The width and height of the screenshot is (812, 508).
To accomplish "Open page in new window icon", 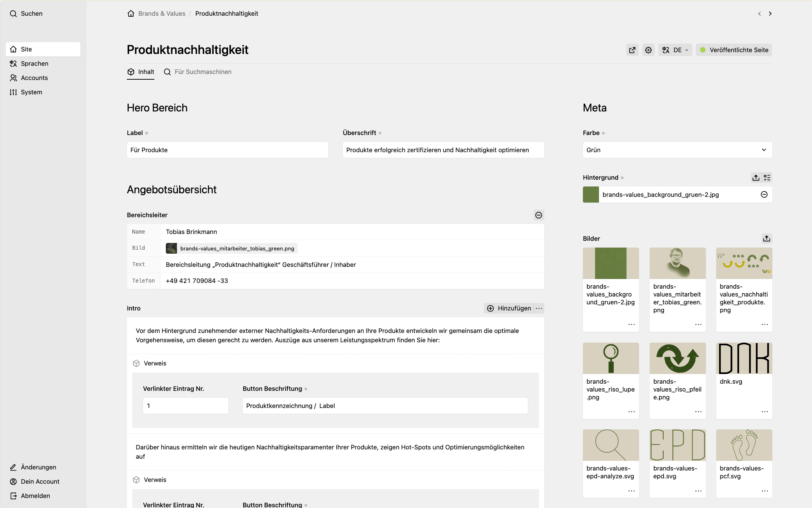I will (632, 50).
